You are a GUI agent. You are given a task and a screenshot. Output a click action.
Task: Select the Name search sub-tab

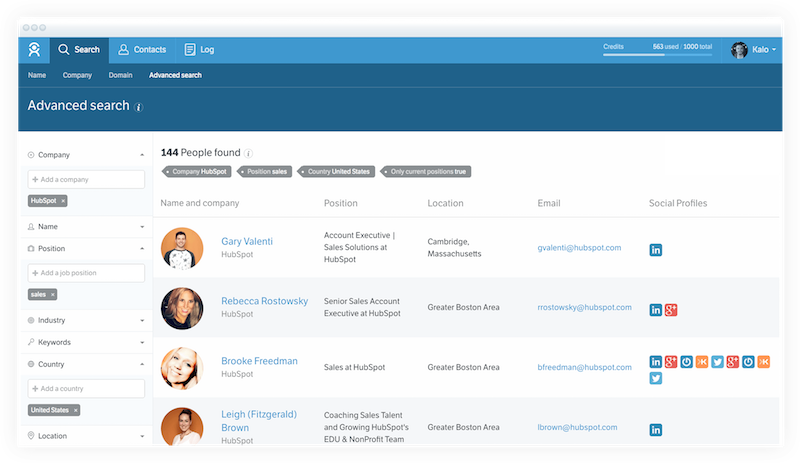pyautogui.click(x=37, y=75)
